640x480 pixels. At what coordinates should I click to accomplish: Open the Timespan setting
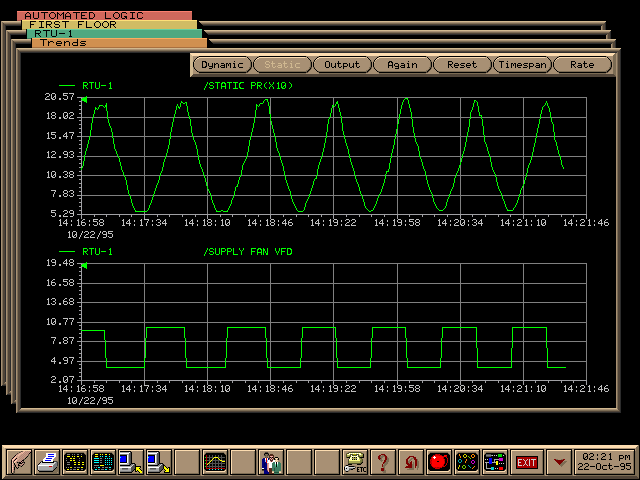point(522,65)
